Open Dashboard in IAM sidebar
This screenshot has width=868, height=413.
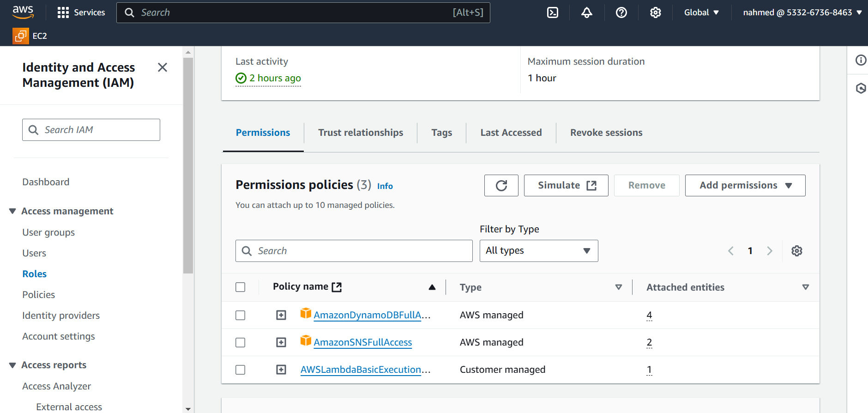(46, 182)
